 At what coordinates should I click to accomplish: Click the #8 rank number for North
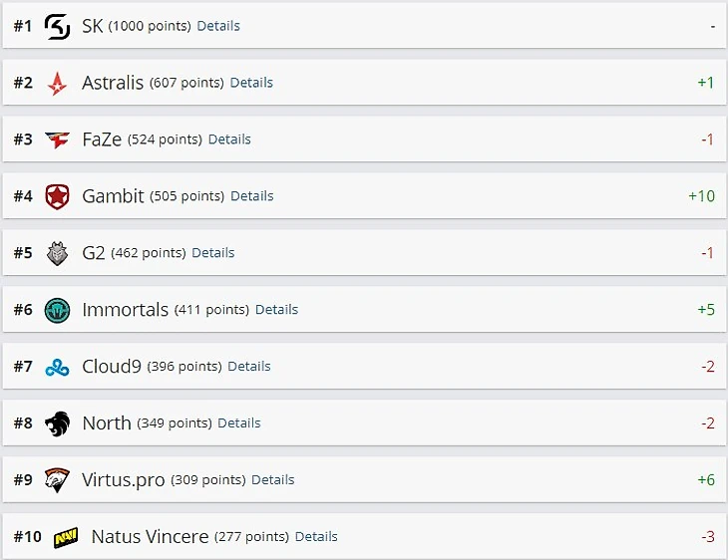coord(23,423)
